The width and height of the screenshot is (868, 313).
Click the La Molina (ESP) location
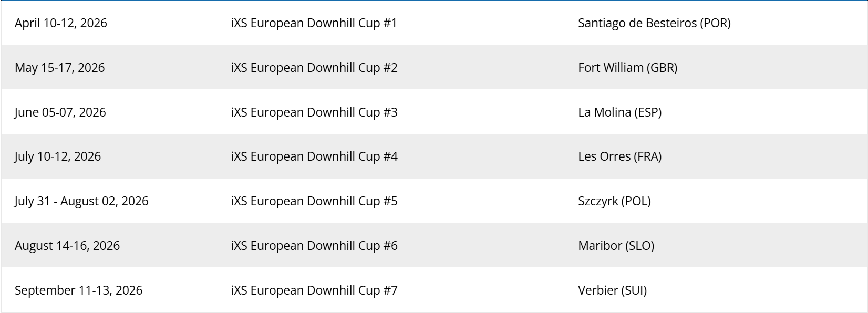[619, 112]
